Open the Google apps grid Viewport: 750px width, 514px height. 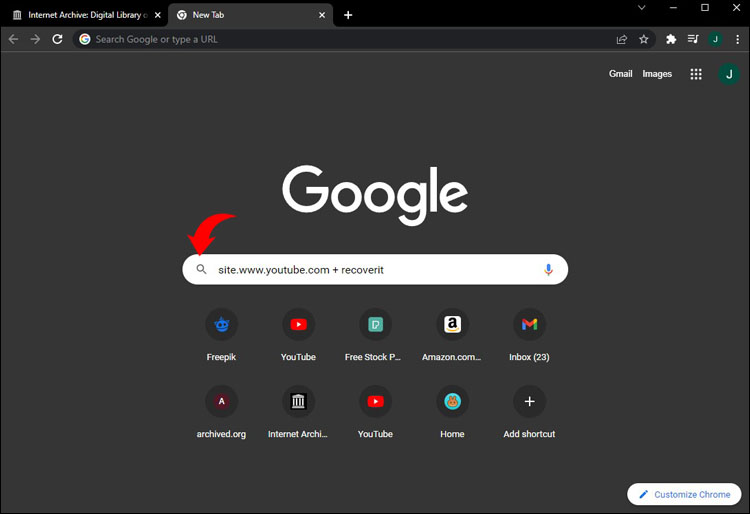point(696,74)
